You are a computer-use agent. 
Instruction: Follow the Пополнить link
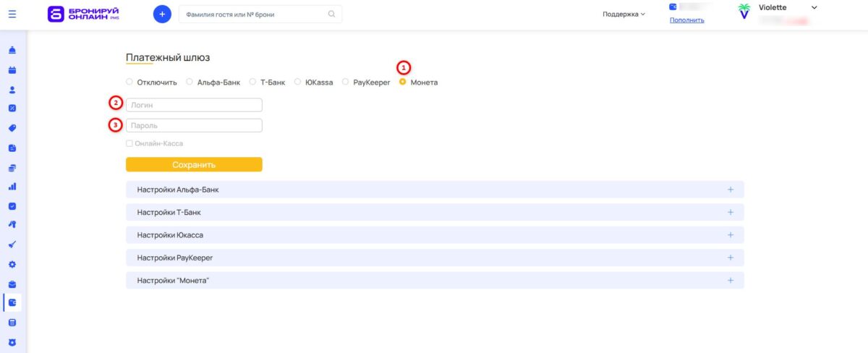686,20
